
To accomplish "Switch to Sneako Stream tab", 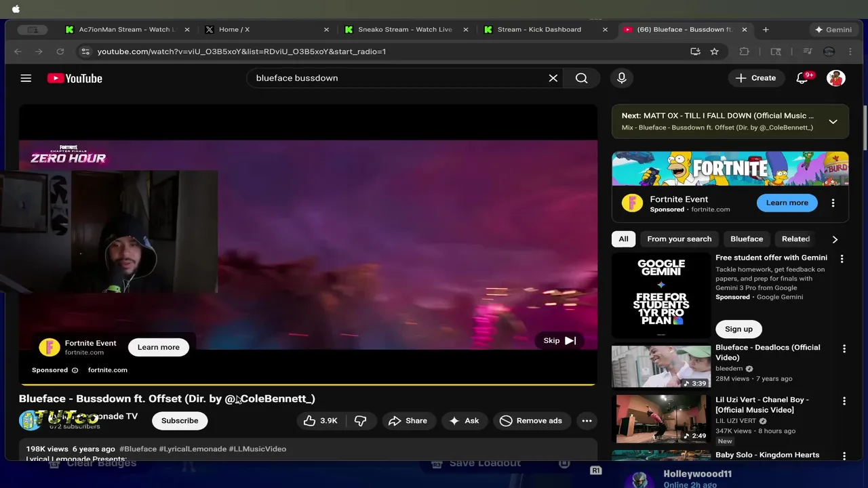I will (407, 30).
